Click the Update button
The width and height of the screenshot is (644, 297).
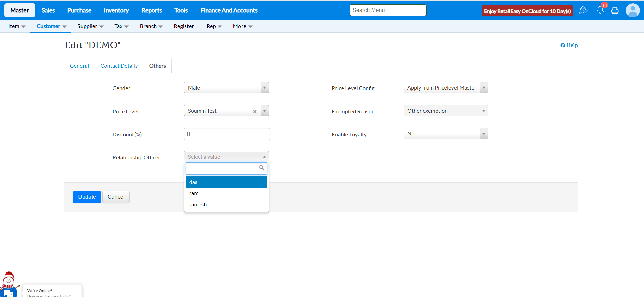point(87,197)
